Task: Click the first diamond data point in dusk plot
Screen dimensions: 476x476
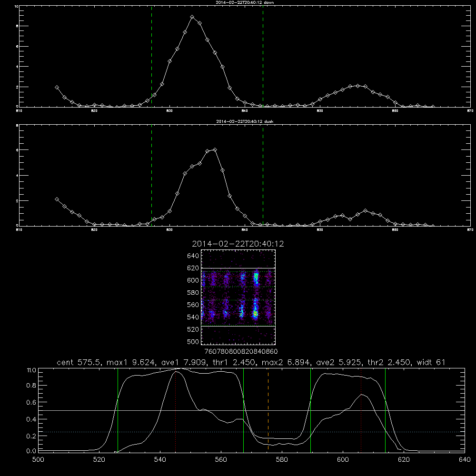Action: point(57,199)
